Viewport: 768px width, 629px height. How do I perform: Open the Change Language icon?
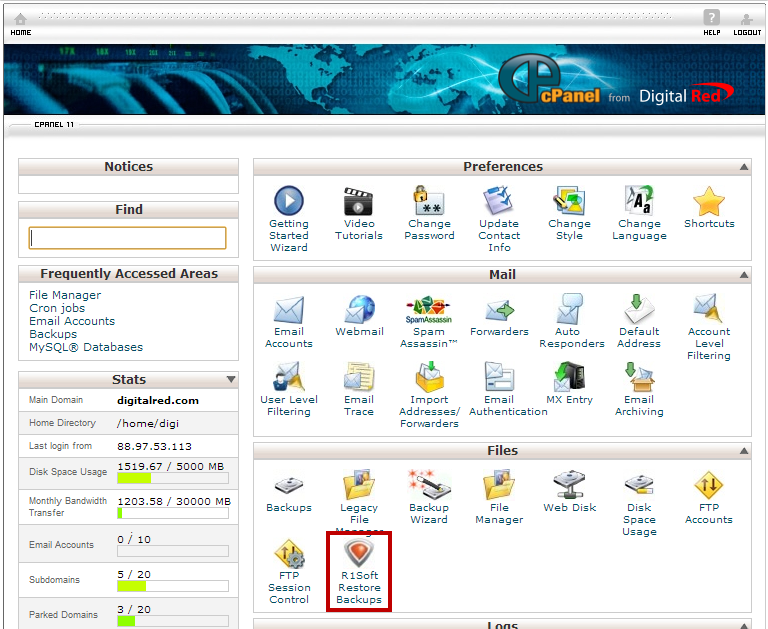pyautogui.click(x=639, y=200)
